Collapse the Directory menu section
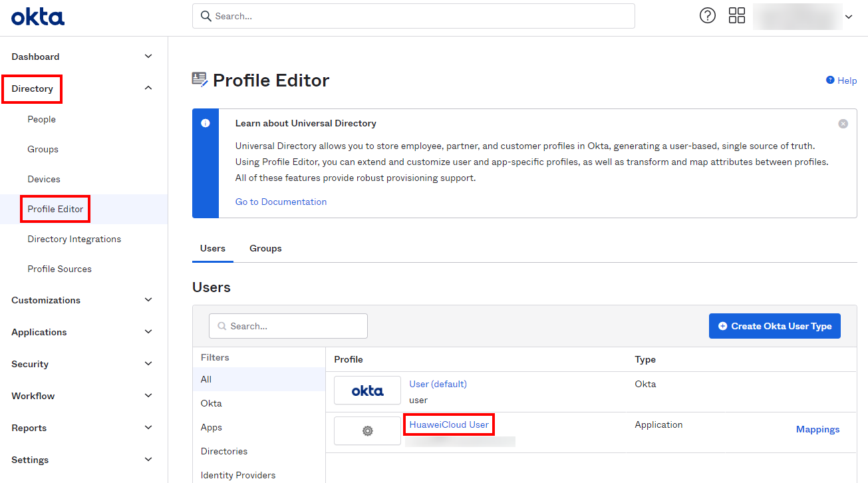The image size is (868, 483). (x=148, y=88)
